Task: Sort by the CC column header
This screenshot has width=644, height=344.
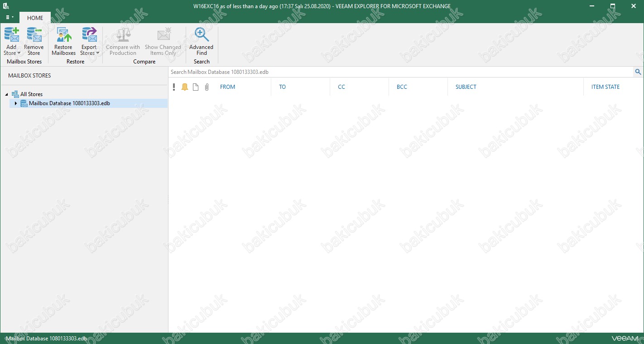Action: click(341, 87)
